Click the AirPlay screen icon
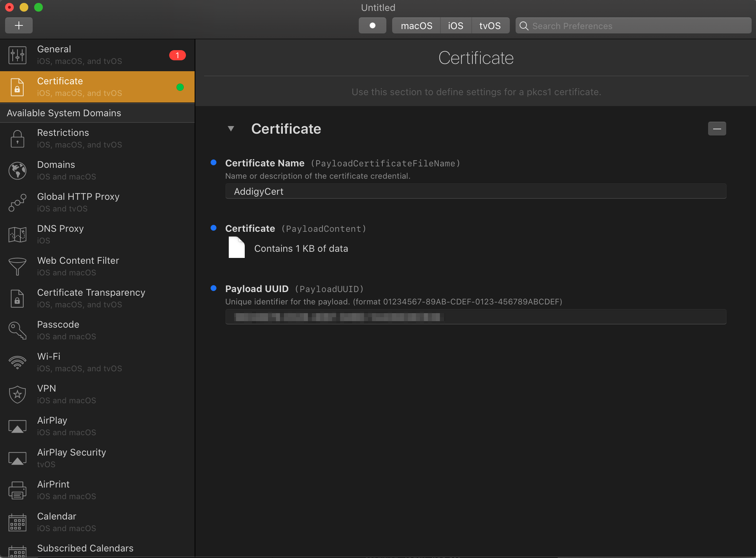Image resolution: width=756 pixels, height=558 pixels. pyautogui.click(x=17, y=426)
